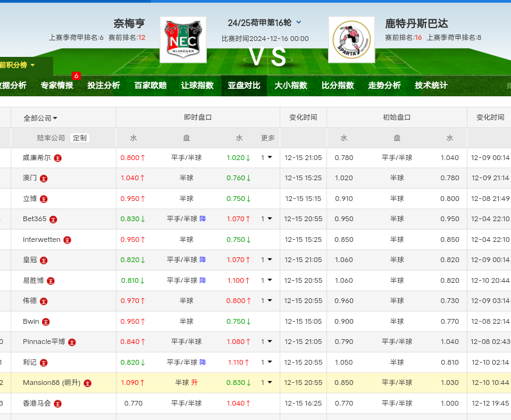Switch to the 技术统计 tab

431,86
